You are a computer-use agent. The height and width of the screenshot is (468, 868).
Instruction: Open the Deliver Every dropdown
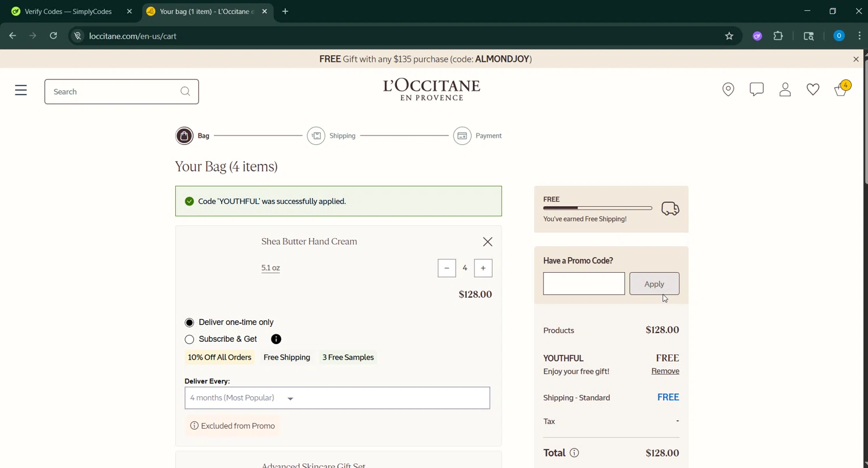337,398
